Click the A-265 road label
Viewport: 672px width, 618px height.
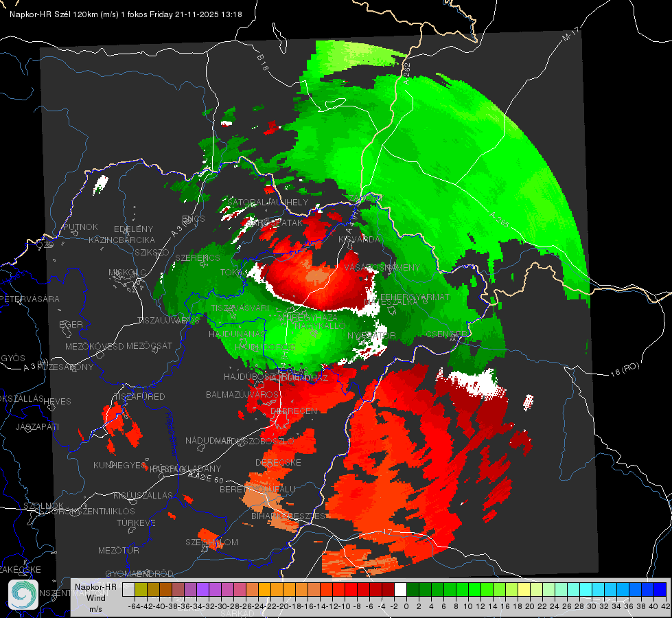pyautogui.click(x=499, y=219)
